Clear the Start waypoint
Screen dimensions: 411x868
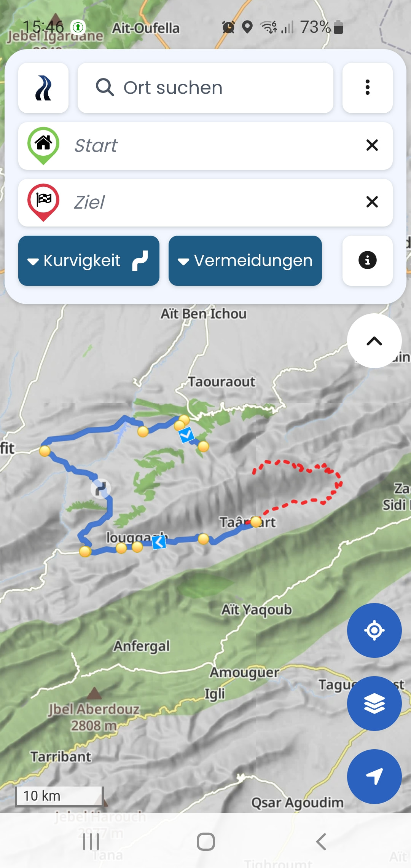372,145
